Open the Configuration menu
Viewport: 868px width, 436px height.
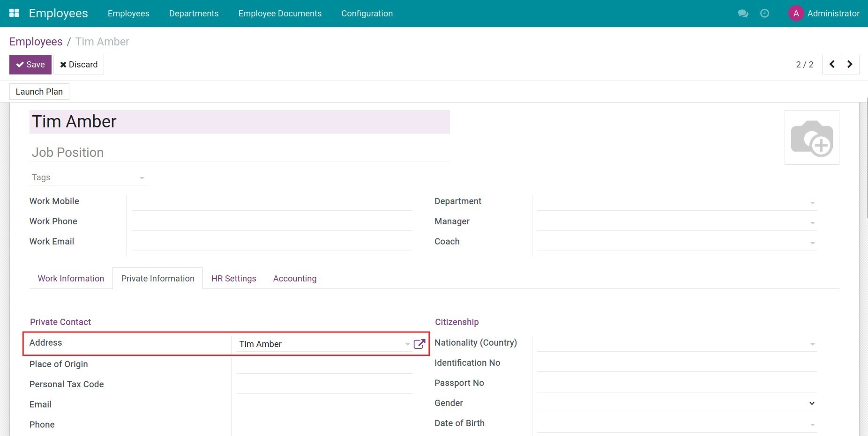(367, 13)
